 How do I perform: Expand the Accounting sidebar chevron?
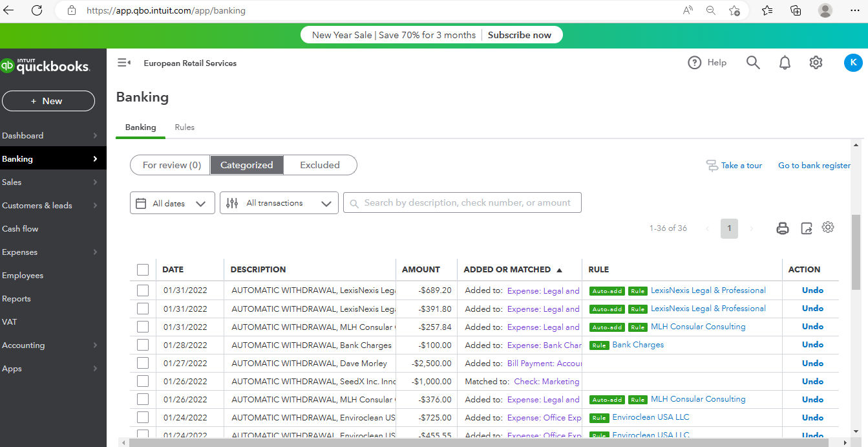click(95, 345)
